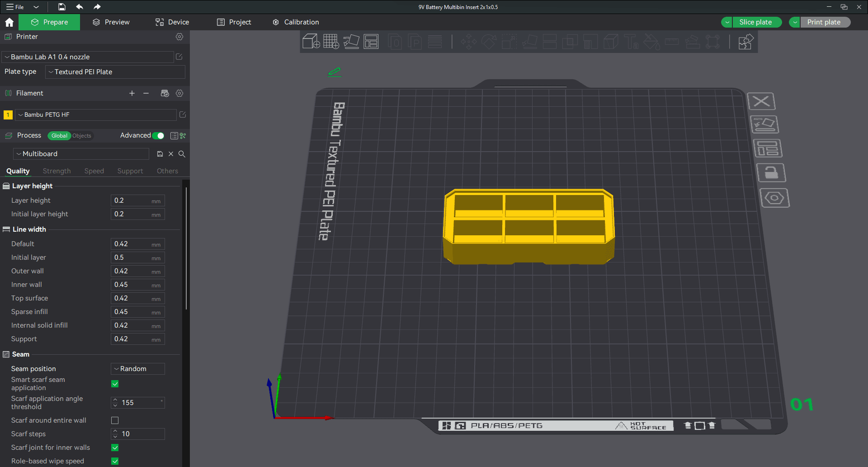The width and height of the screenshot is (868, 467).
Task: Expand the Bambu PETG HF filament dropdown
Action: pyautogui.click(x=96, y=115)
